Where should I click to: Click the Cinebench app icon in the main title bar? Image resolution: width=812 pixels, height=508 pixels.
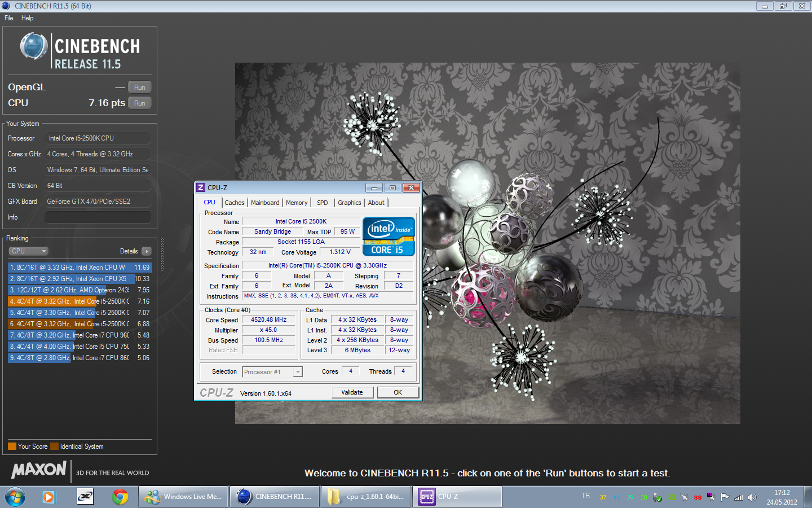coord(6,6)
